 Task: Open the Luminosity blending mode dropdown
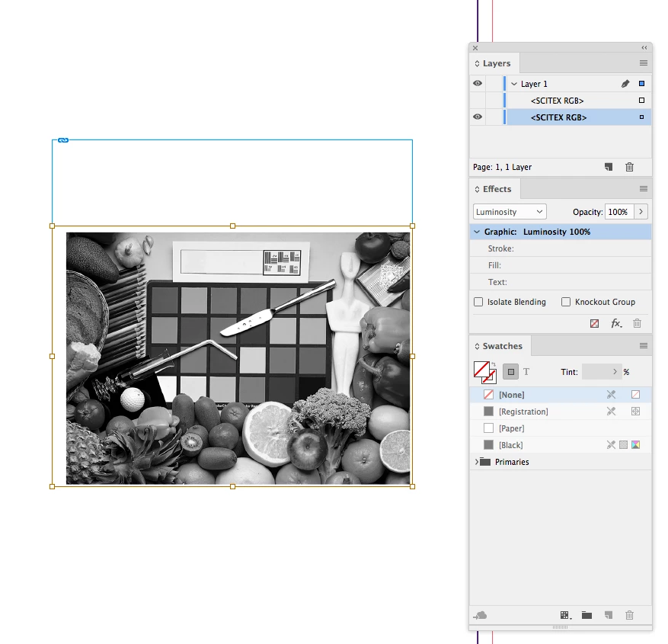pyautogui.click(x=510, y=212)
